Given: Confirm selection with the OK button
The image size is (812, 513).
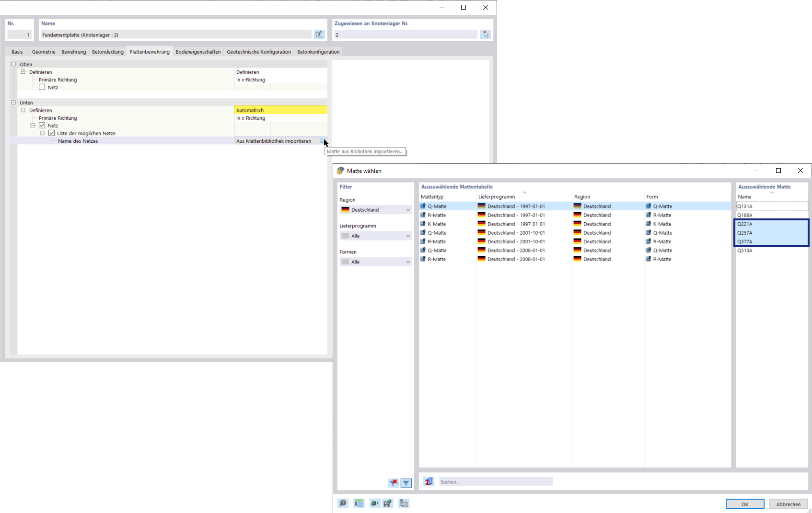Looking at the screenshot, I should (x=745, y=504).
